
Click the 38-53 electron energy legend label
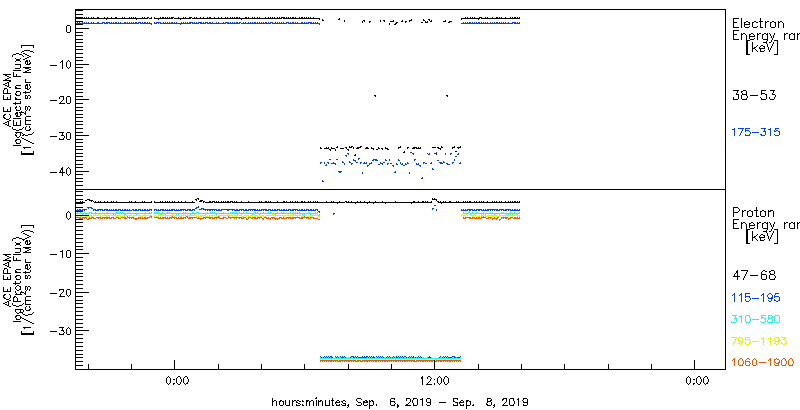click(754, 95)
